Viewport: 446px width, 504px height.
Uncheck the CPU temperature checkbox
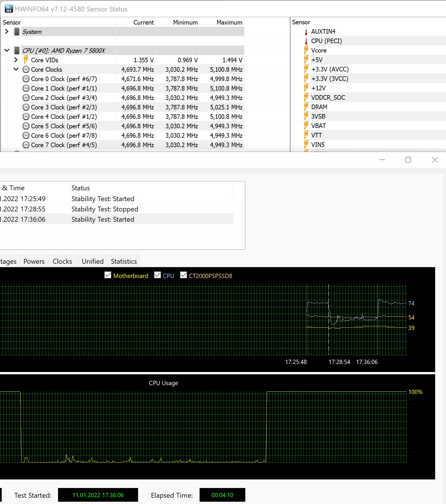tap(158, 275)
